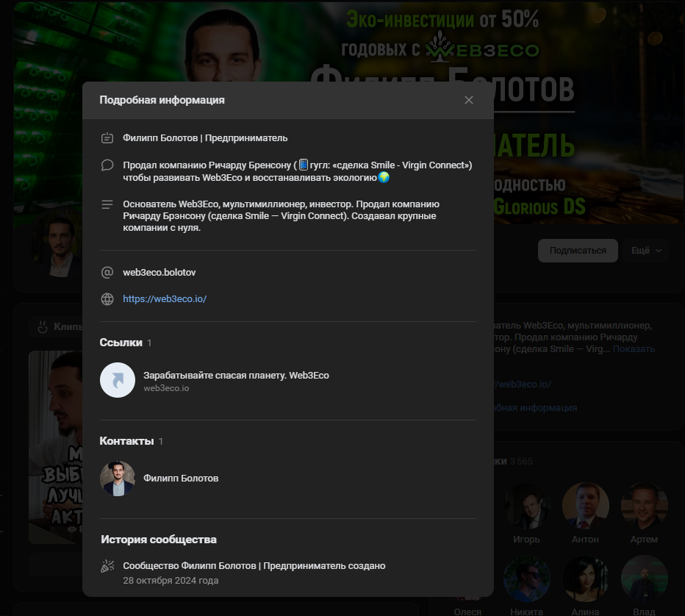
Task: Click Филипп Болотов contact avatar
Action: pyautogui.click(x=118, y=479)
